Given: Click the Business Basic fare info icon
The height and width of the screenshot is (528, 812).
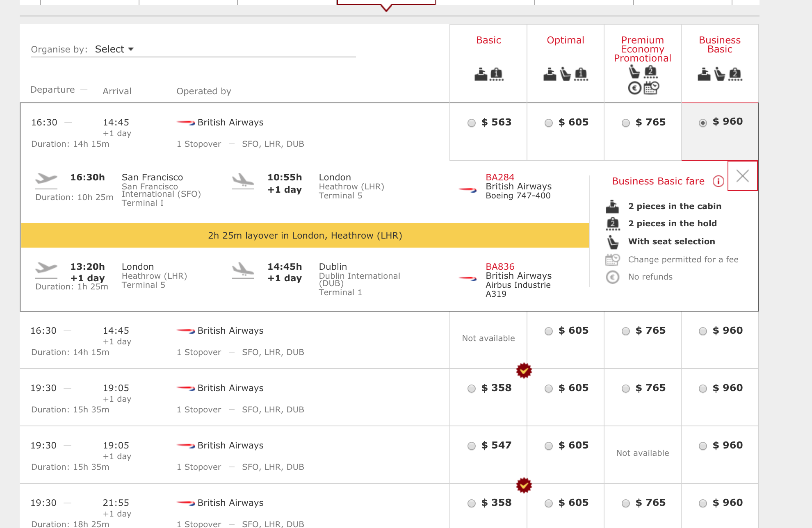Looking at the screenshot, I should tap(718, 181).
